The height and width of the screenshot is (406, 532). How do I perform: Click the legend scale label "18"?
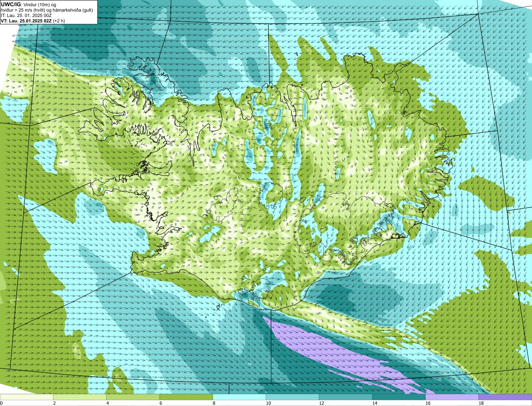pos(481,403)
